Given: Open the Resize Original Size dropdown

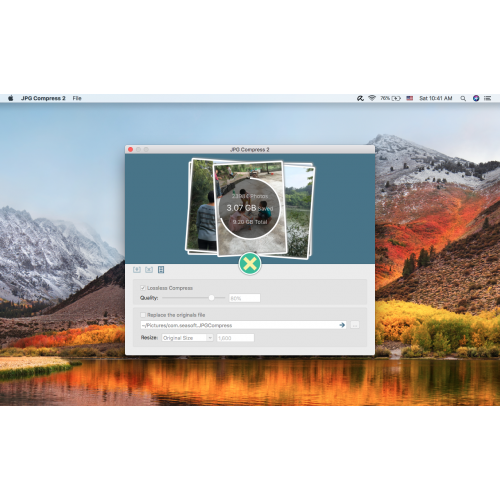Looking at the screenshot, I should click(187, 338).
